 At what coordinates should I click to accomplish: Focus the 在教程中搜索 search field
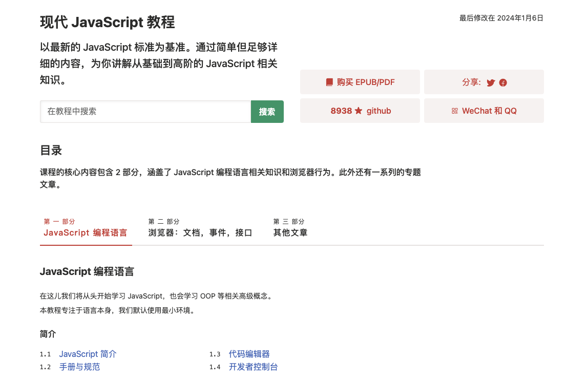click(145, 111)
